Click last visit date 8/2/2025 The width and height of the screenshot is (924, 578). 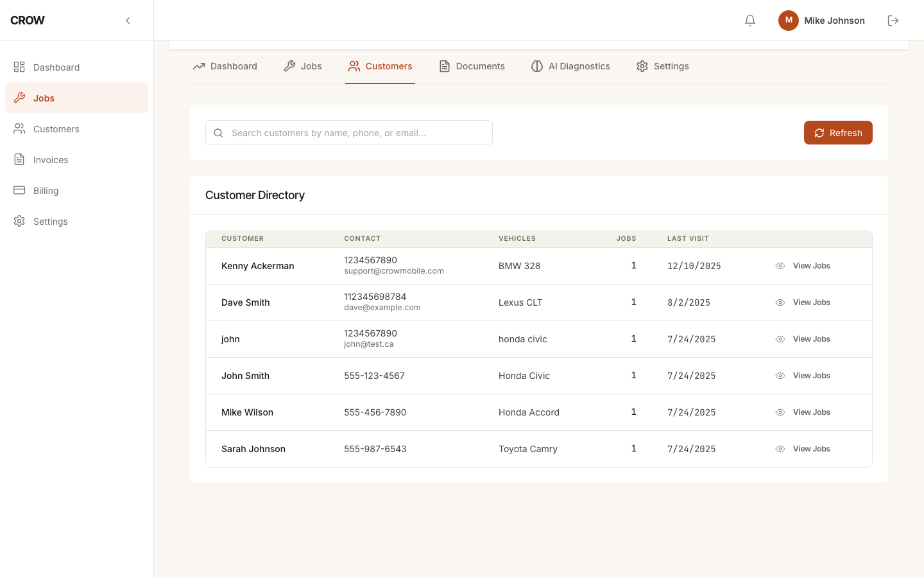[x=689, y=302]
